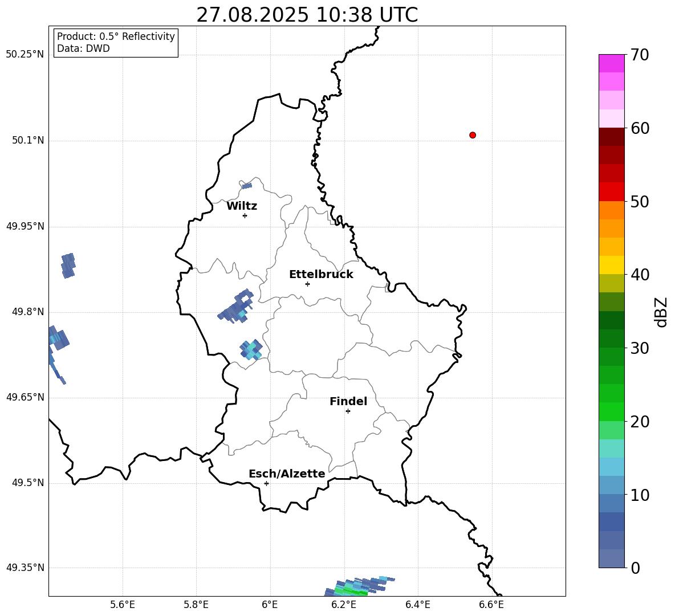Click the 6.4°E longitude label

pos(417,605)
